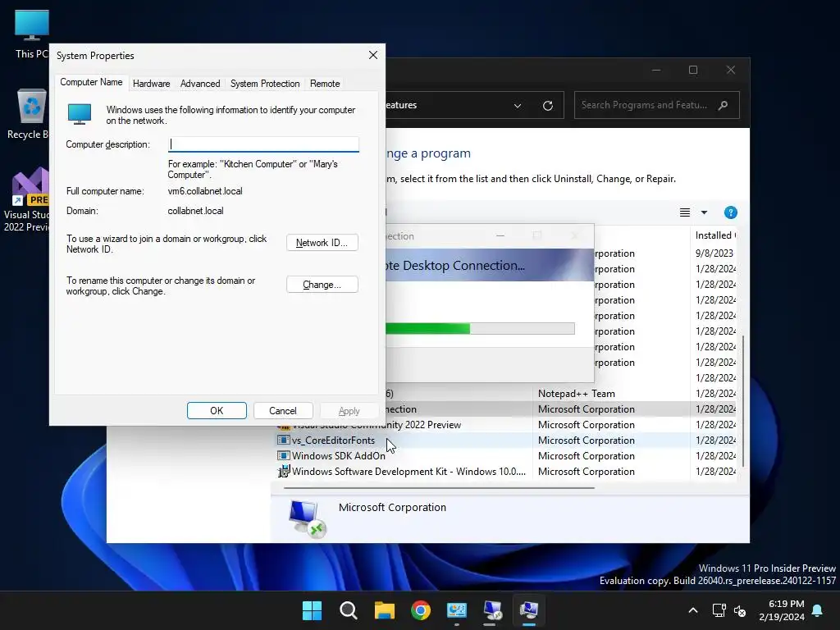Open the view options list icon

click(x=685, y=212)
